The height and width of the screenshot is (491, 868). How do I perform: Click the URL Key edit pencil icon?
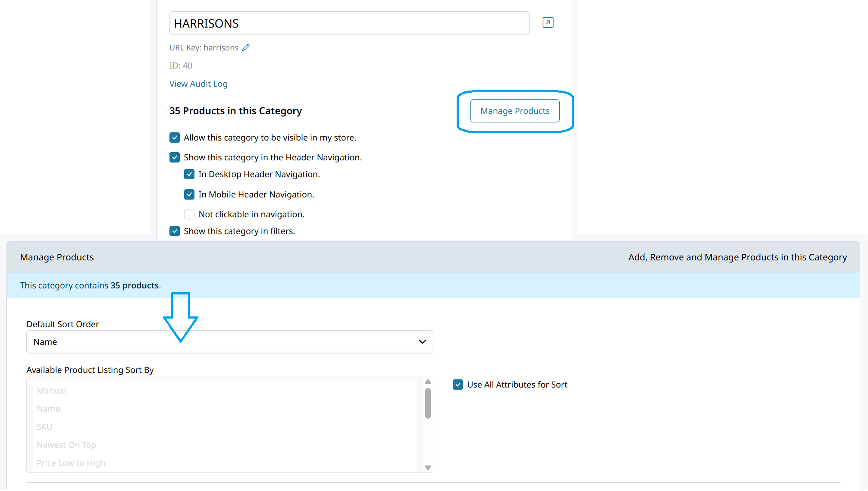(246, 48)
